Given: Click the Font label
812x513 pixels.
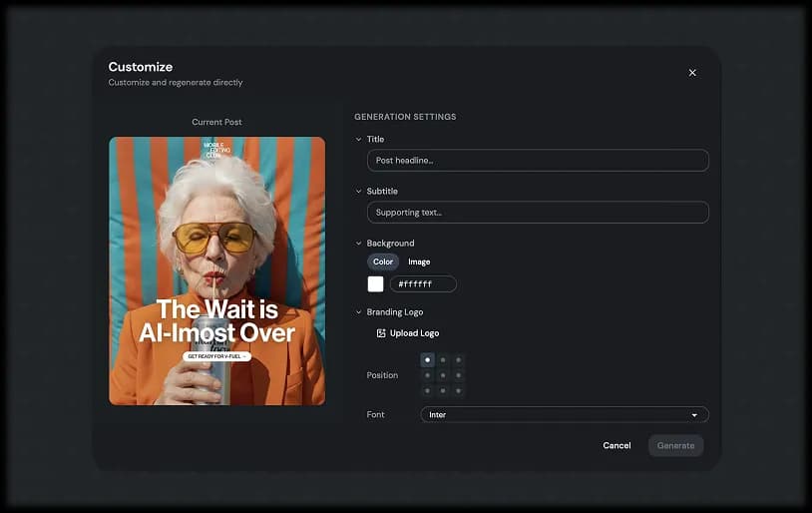Looking at the screenshot, I should [375, 414].
